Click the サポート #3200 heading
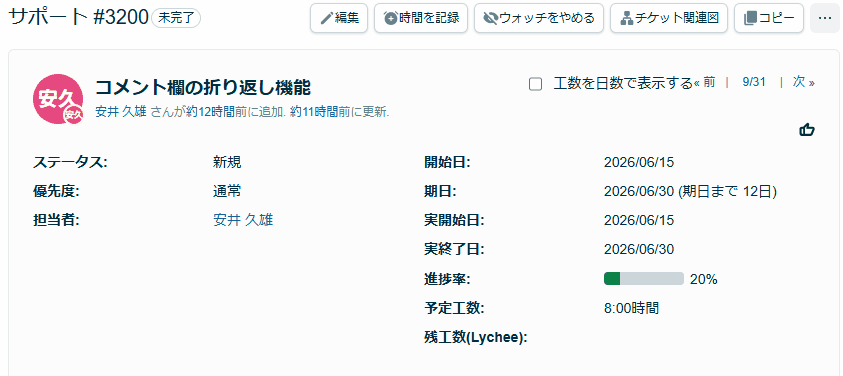This screenshot has height=376, width=843. click(79, 18)
